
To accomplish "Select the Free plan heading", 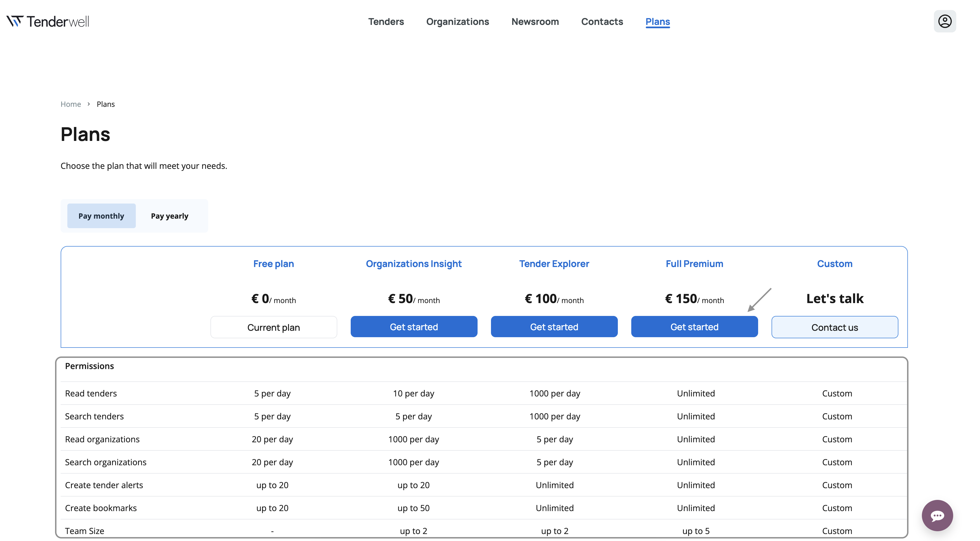I will [274, 263].
